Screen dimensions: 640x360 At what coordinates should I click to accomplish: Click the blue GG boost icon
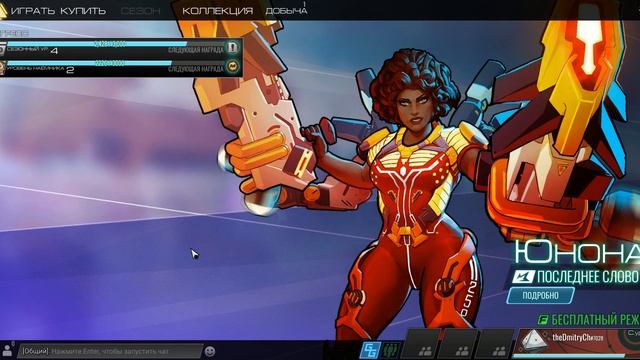pyautogui.click(x=370, y=350)
